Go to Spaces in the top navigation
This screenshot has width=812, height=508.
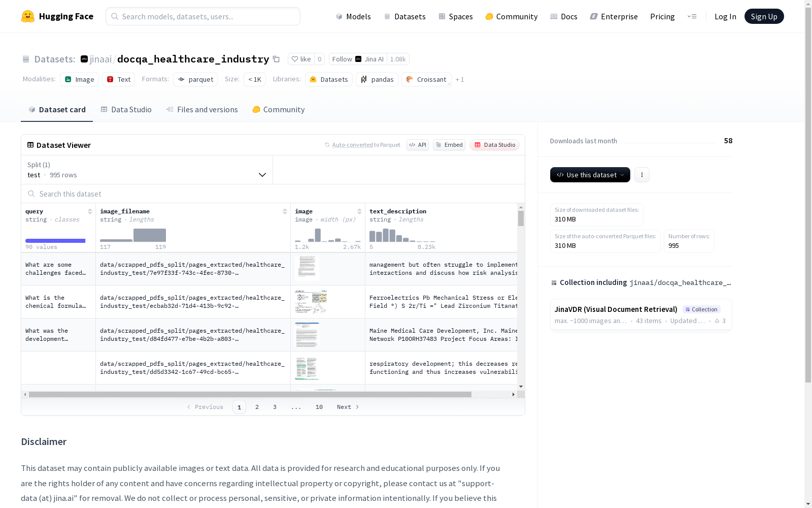tap(456, 16)
